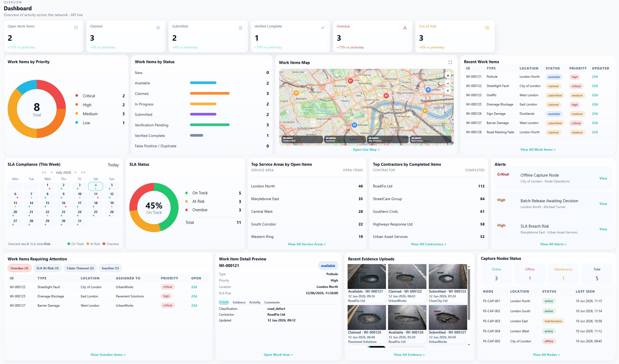Select WI-000122 City of London map chip

coord(388,139)
